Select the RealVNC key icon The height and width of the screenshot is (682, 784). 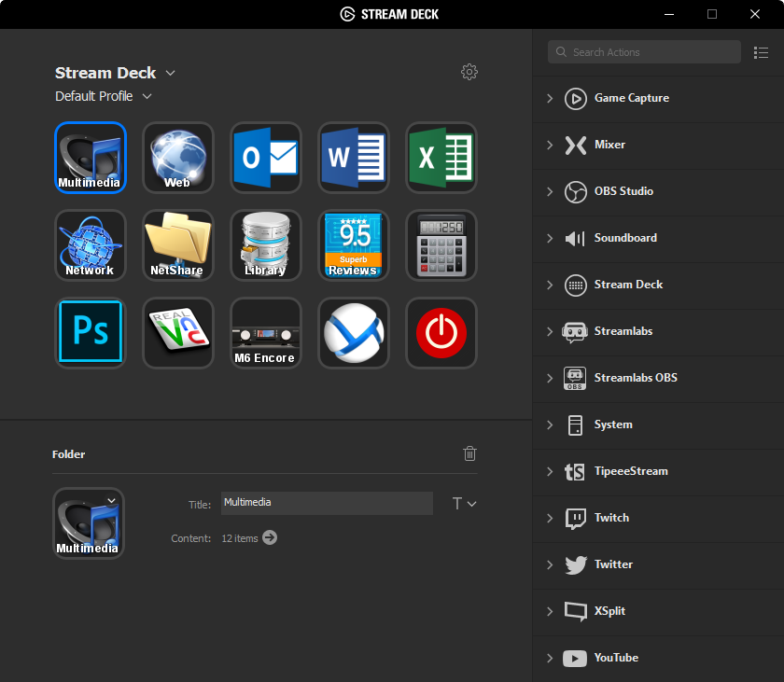178,333
